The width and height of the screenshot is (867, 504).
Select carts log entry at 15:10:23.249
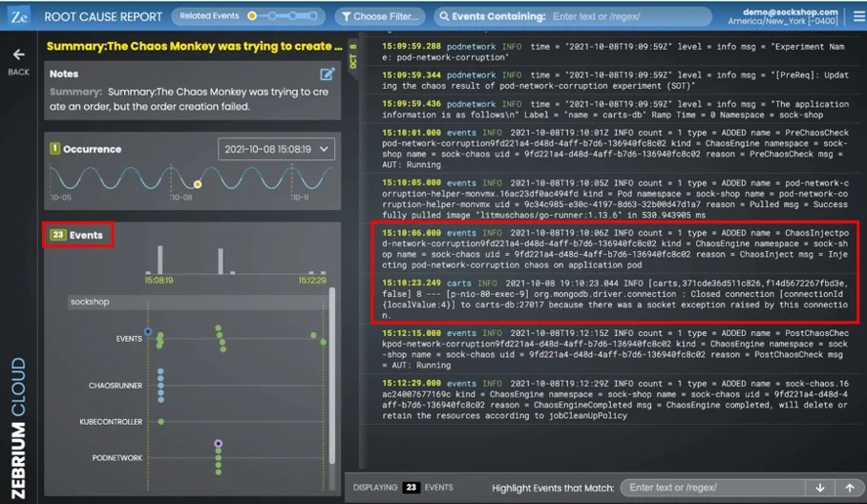[x=615, y=299]
